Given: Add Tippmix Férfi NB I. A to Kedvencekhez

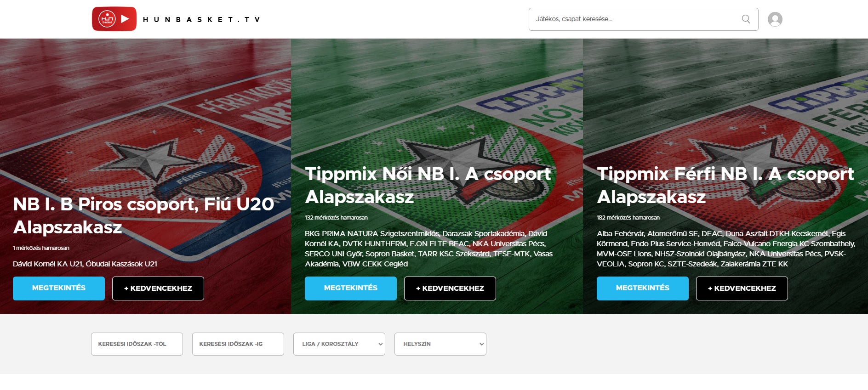Looking at the screenshot, I should coord(742,288).
